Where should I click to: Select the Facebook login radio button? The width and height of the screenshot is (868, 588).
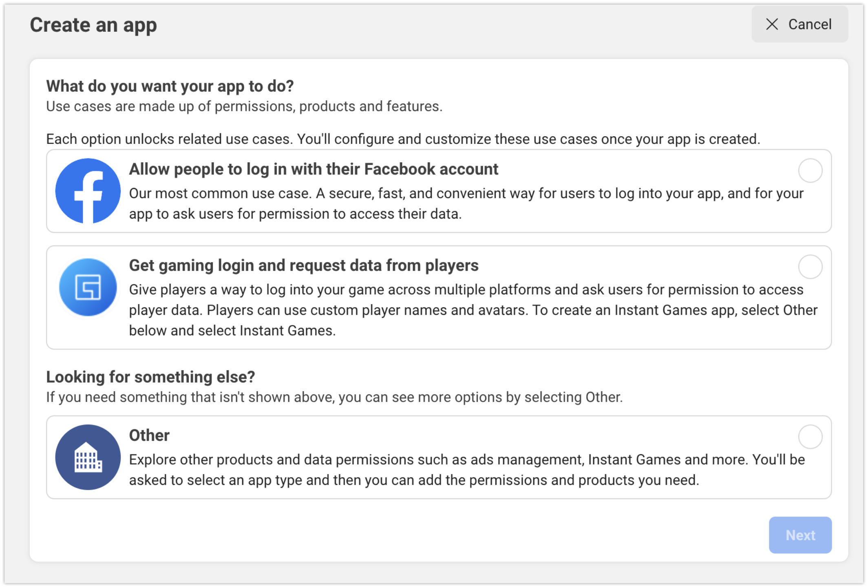[810, 170]
